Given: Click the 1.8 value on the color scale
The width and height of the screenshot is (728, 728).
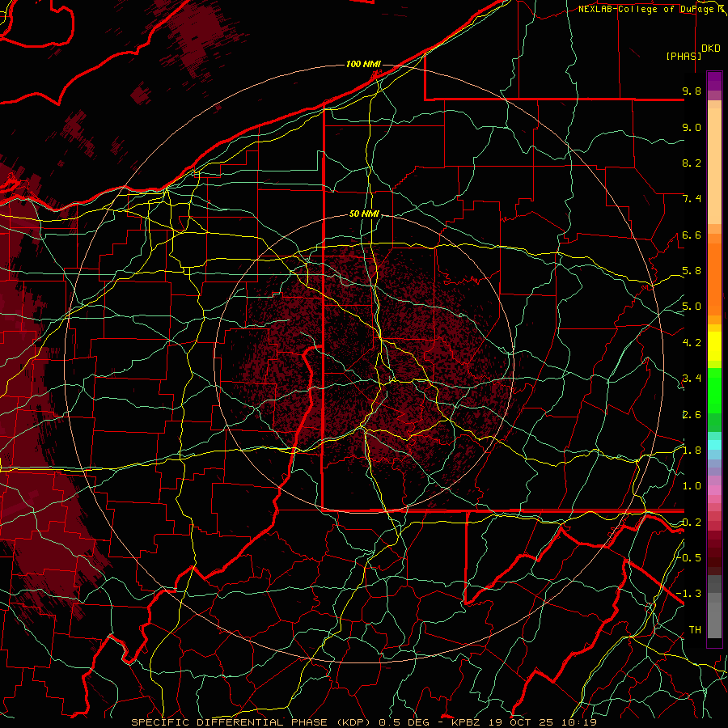Looking at the screenshot, I should pos(692,451).
